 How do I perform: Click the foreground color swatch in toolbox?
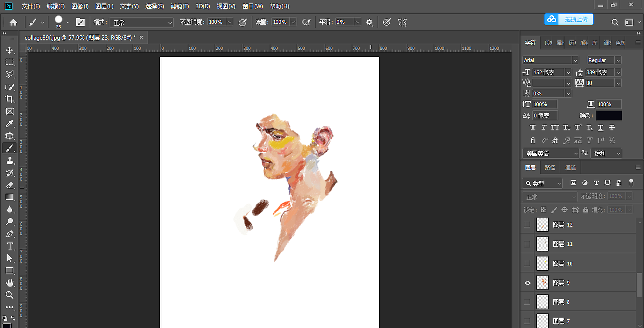7,325
